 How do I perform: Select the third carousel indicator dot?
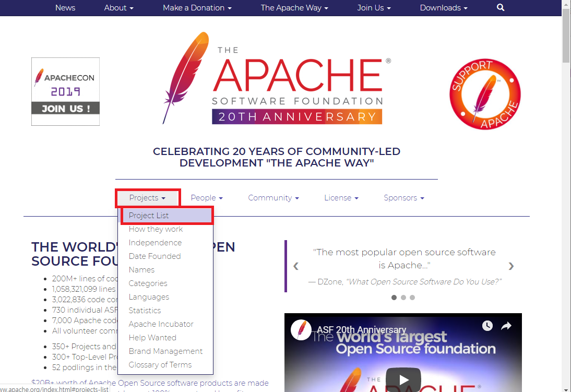point(412,298)
